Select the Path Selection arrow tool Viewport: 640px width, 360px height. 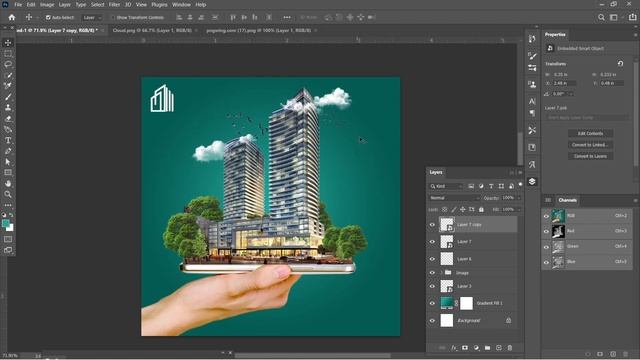(8, 162)
